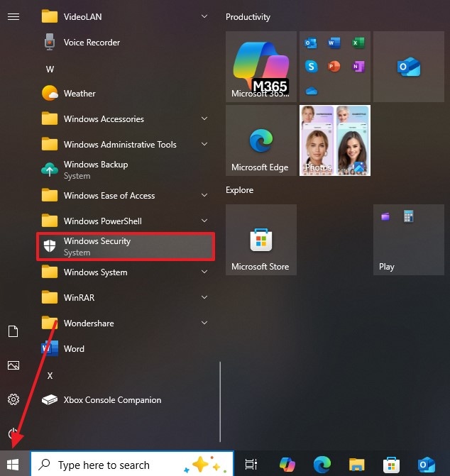The height and width of the screenshot is (476, 450).
Task: Open Skype icon in Office folder tile
Action: tap(311, 66)
